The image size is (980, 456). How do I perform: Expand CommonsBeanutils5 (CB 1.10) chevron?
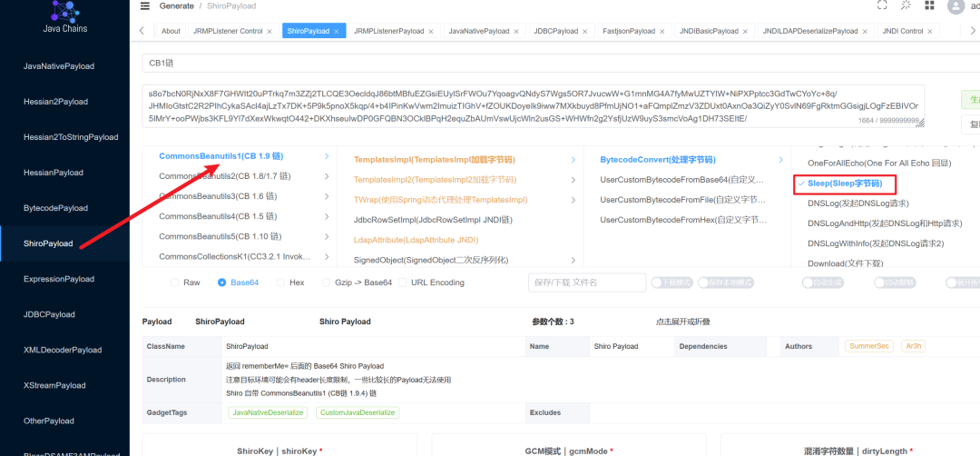tap(327, 236)
